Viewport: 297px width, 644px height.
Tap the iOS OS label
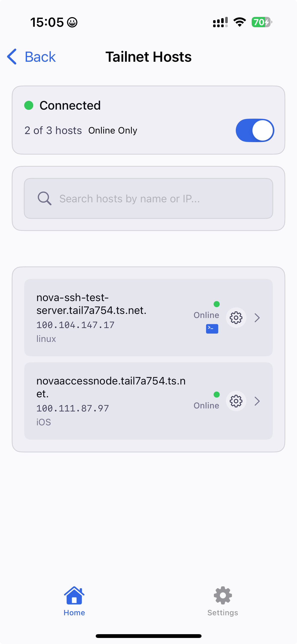[x=44, y=422]
